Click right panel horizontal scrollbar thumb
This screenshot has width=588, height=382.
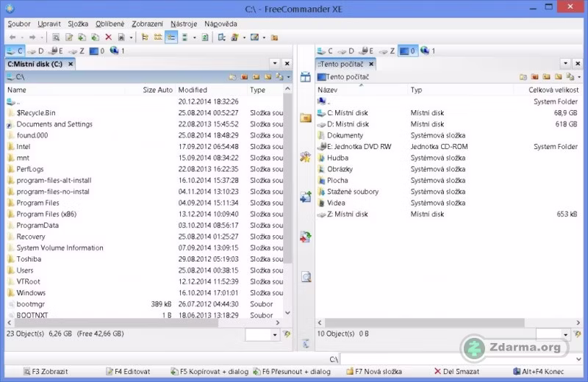pos(425,322)
